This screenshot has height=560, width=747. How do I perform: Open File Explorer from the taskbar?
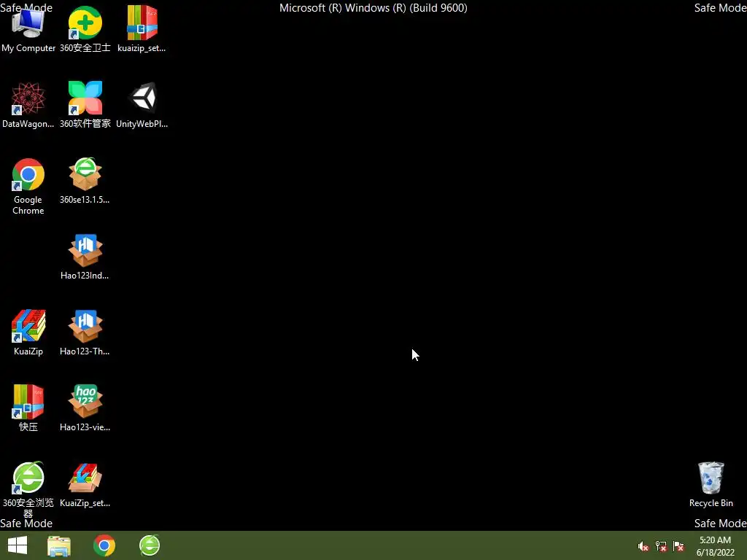click(x=59, y=546)
